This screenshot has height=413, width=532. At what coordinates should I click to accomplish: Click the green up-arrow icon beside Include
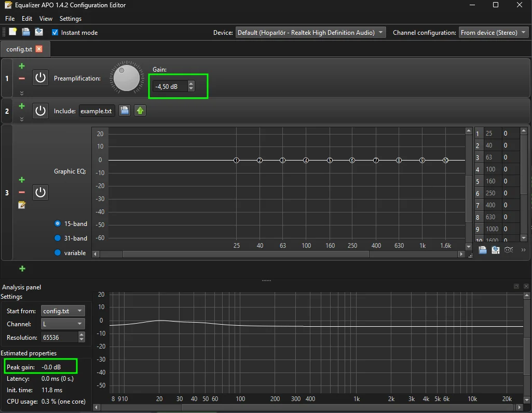pyautogui.click(x=140, y=111)
